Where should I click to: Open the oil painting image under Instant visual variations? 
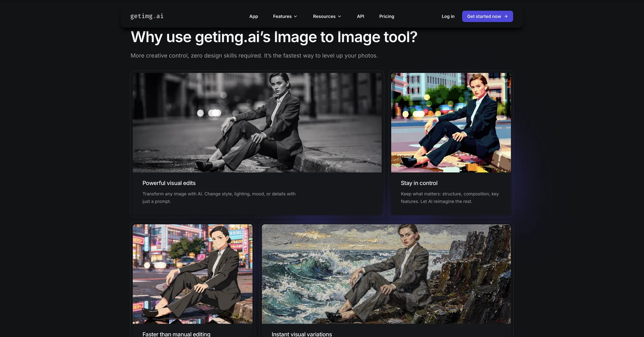tap(386, 274)
